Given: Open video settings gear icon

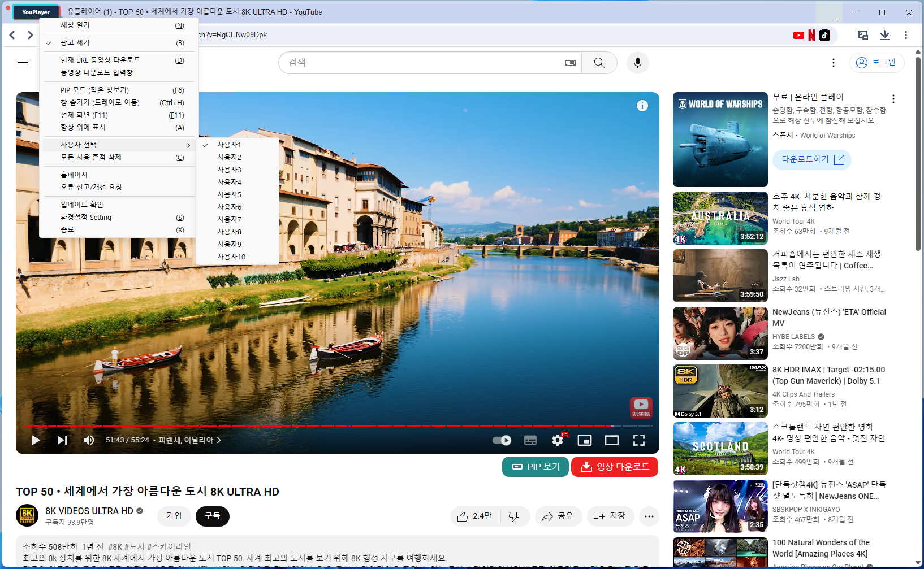Looking at the screenshot, I should (558, 440).
